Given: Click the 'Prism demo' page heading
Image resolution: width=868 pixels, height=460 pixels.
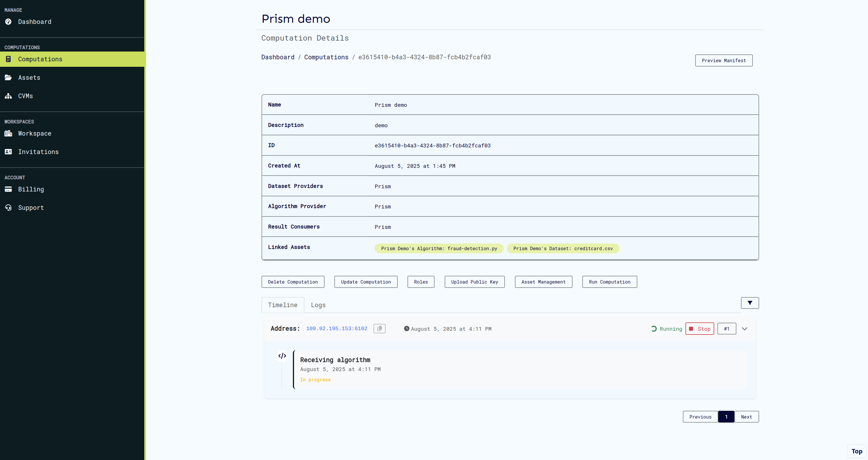Looking at the screenshot, I should pos(296,19).
